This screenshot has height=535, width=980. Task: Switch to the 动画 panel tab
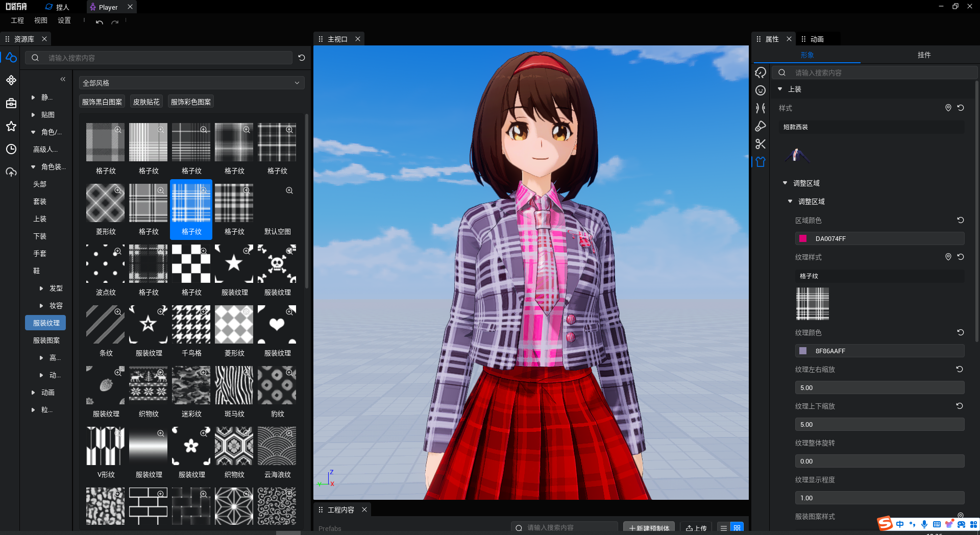pyautogui.click(x=817, y=39)
